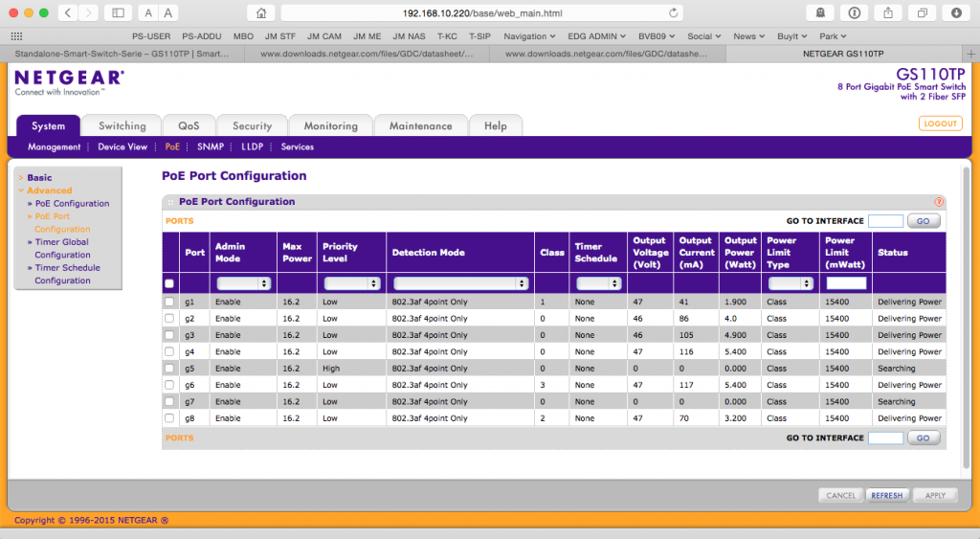Switch to the Switching tab
This screenshot has width=980, height=539.
pos(122,125)
